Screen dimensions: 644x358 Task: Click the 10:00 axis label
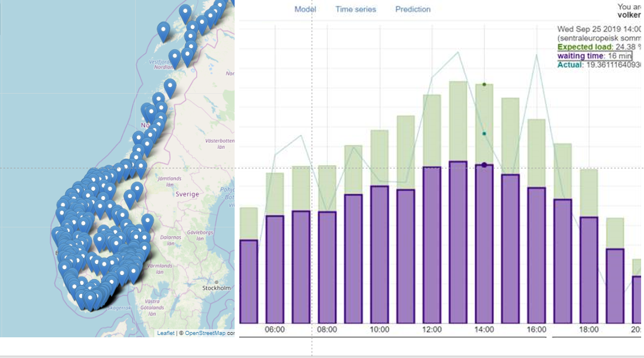[379, 329]
